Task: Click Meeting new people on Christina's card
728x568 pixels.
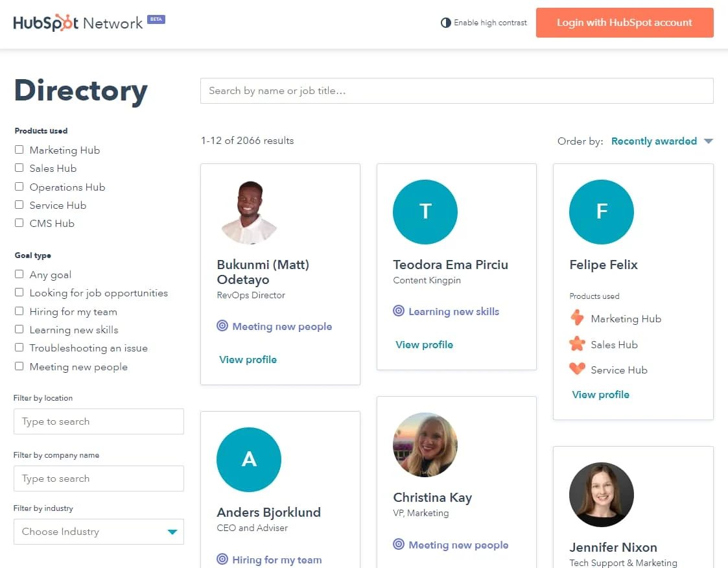Action: pos(459,545)
